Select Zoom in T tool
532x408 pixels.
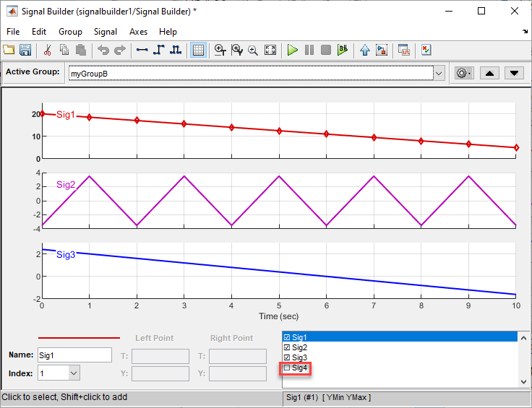pos(220,50)
